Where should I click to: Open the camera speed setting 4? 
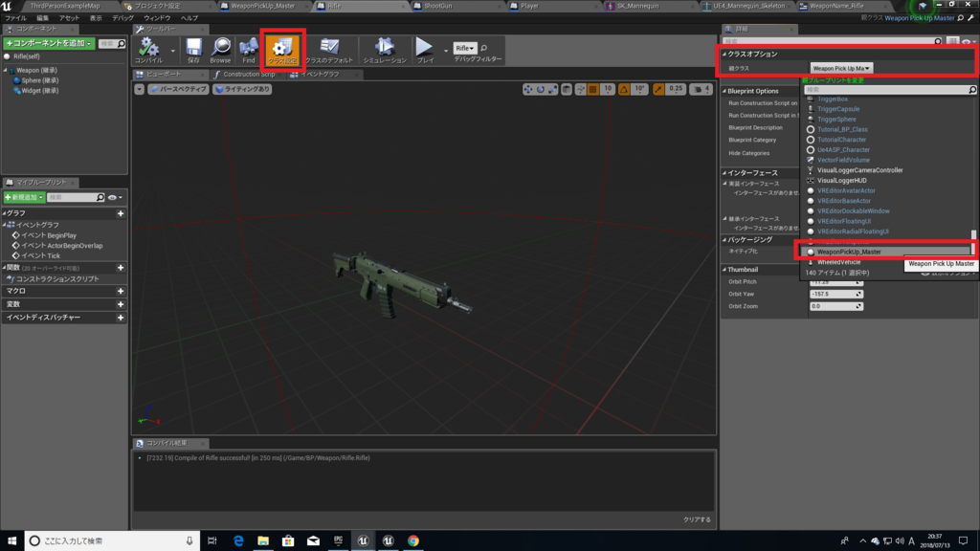tap(702, 89)
